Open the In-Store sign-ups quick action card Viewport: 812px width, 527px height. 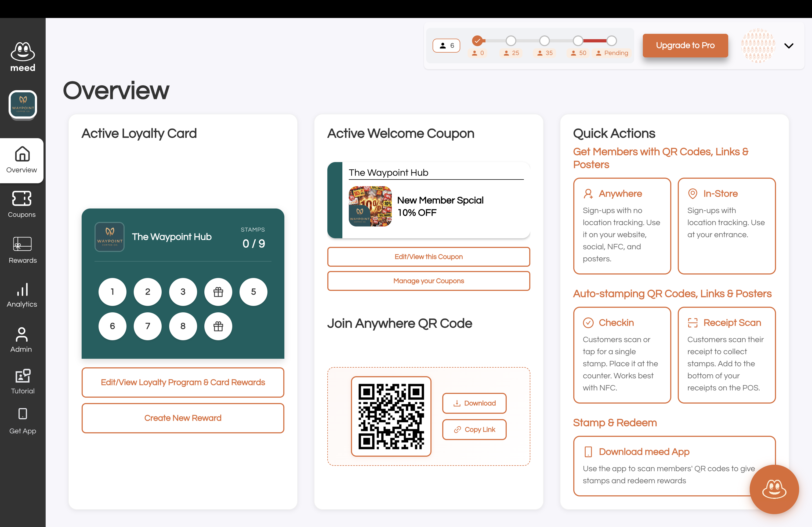pos(727,226)
